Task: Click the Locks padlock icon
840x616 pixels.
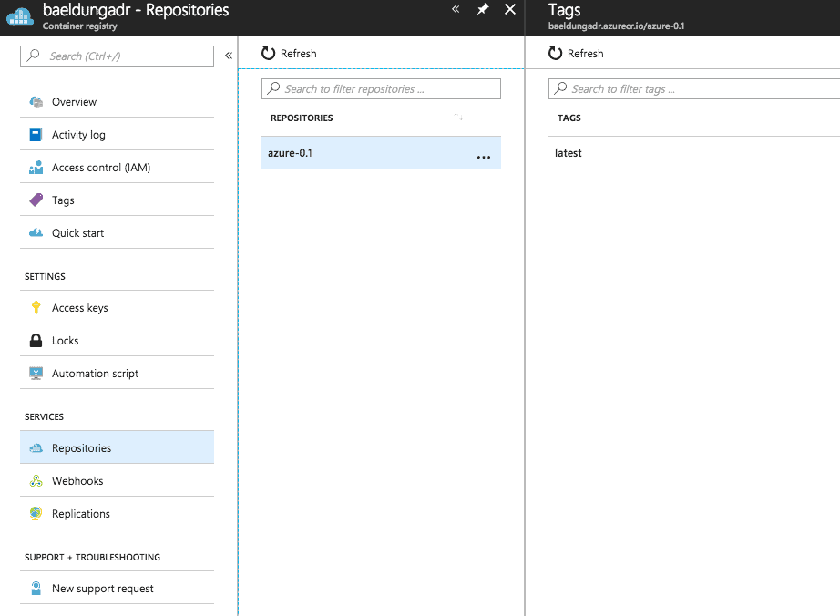Action: coord(36,341)
